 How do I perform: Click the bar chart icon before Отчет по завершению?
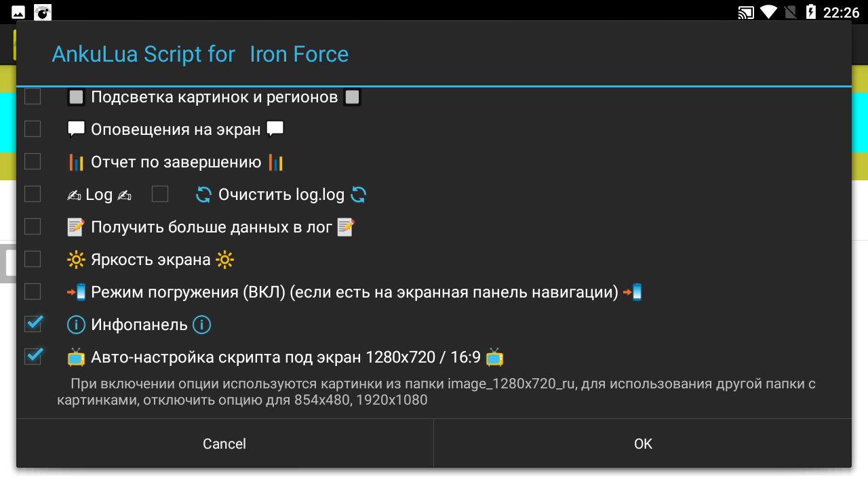[76, 163]
